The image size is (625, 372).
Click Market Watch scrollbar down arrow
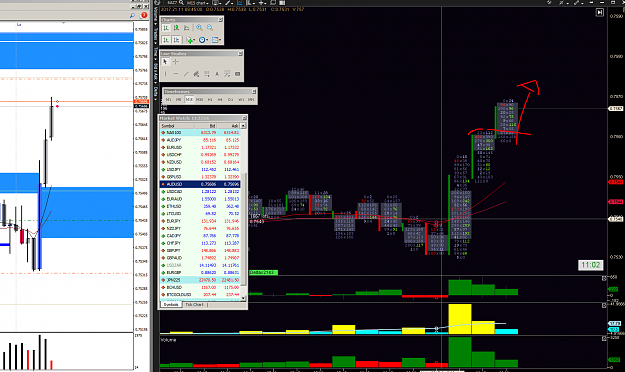pyautogui.click(x=244, y=298)
